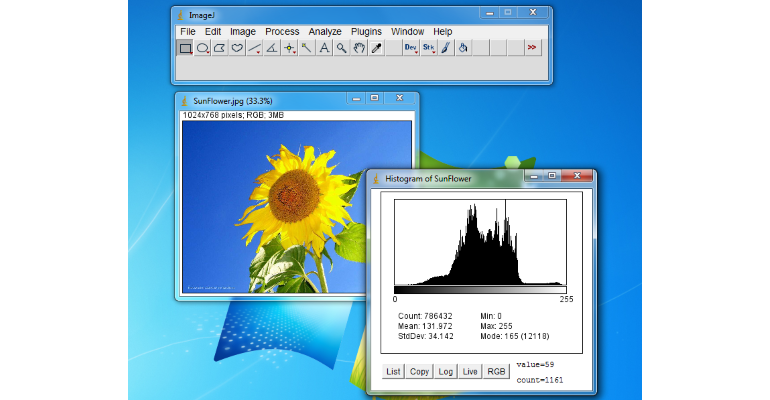Open the Image menu
770x400 pixels.
(243, 31)
